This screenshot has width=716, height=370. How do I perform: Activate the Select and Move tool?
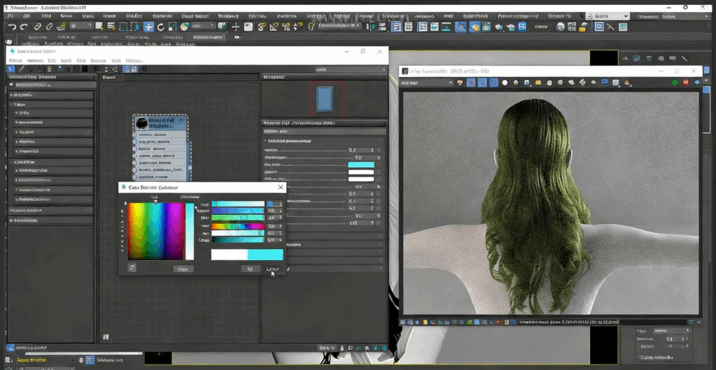point(148,27)
